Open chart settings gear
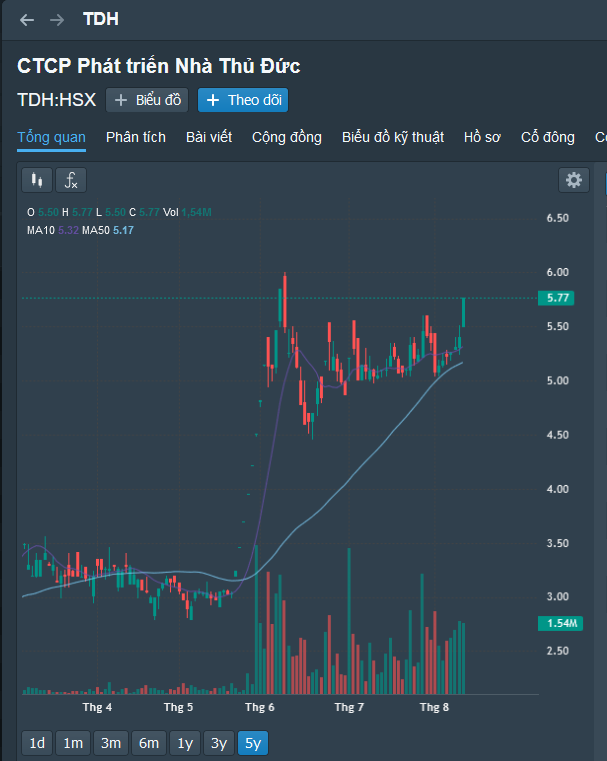Image resolution: width=607 pixels, height=761 pixels. pyautogui.click(x=573, y=180)
